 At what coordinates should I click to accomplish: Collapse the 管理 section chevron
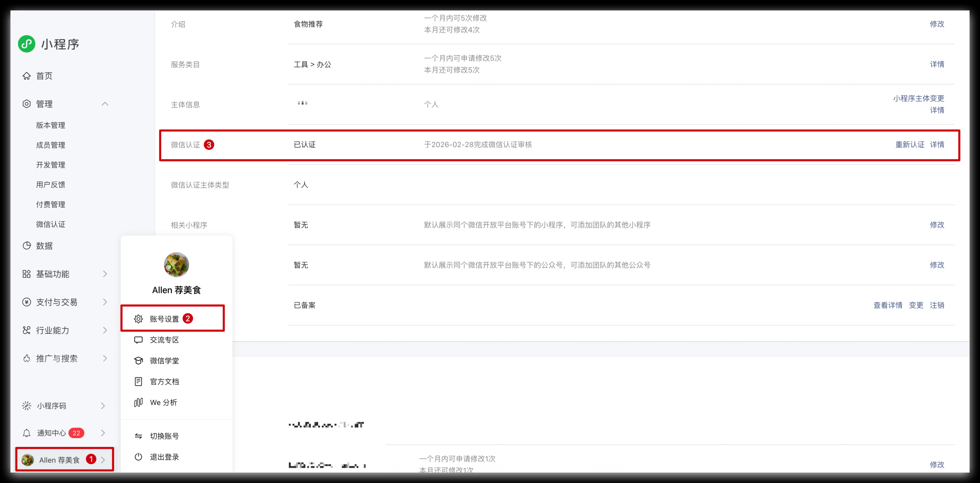coord(105,104)
